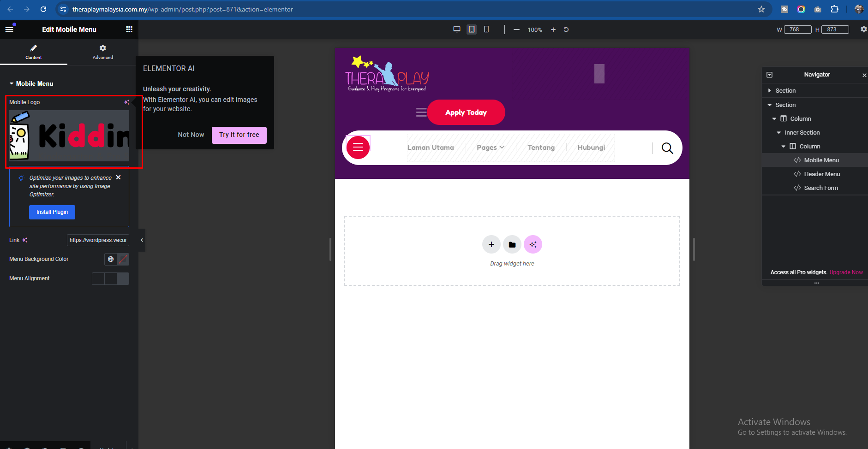Viewport: 868px width, 449px height.
Task: Open global colors for Menu Background Color
Action: (111, 259)
